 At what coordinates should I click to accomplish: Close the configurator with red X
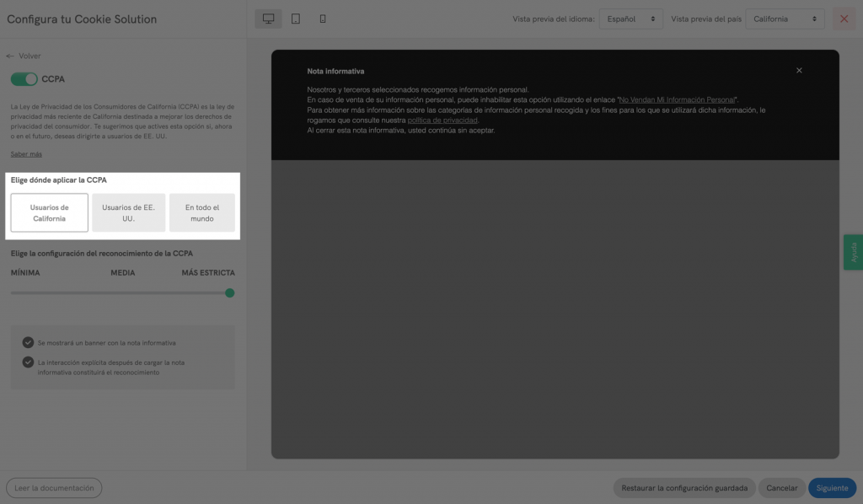(x=844, y=19)
